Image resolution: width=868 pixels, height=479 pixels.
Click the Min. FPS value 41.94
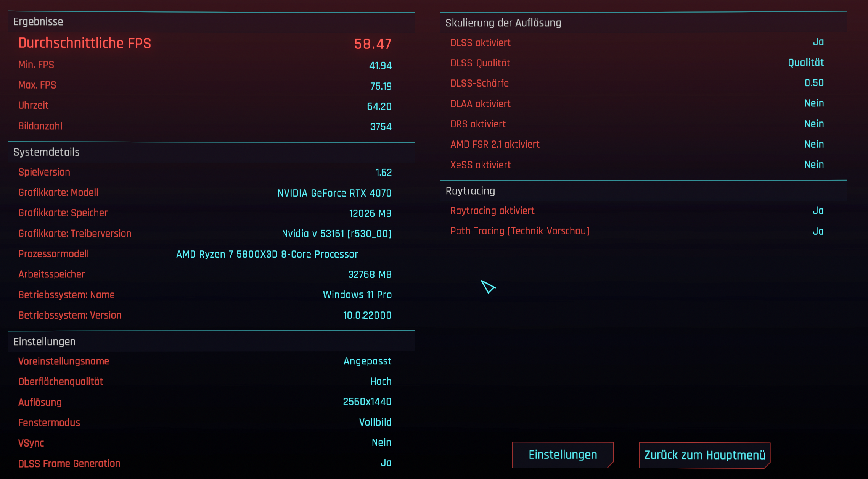pyautogui.click(x=380, y=66)
